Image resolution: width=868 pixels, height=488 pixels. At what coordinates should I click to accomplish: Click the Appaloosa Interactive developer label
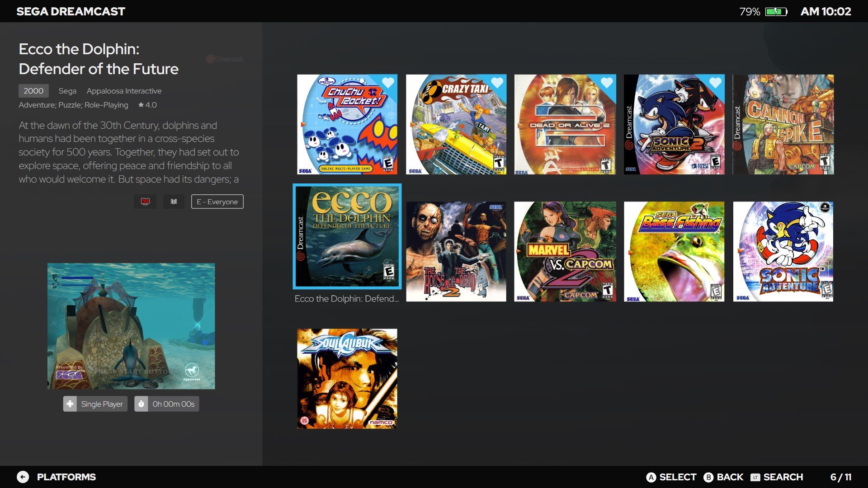point(124,91)
